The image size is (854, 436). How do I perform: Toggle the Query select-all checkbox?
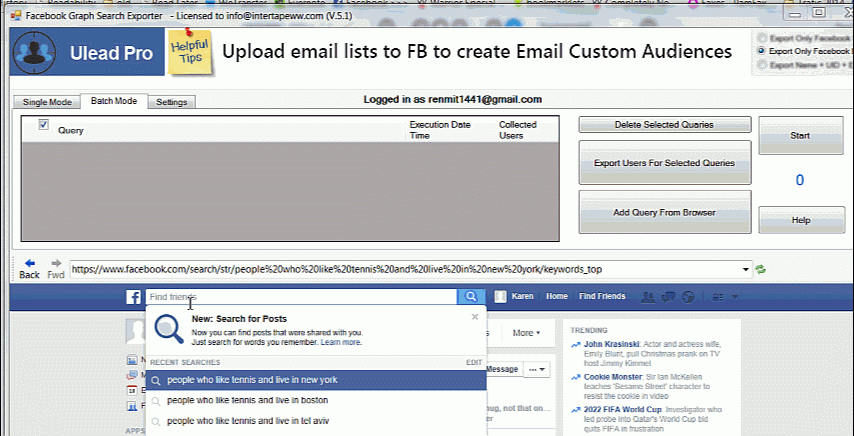pyautogui.click(x=44, y=125)
